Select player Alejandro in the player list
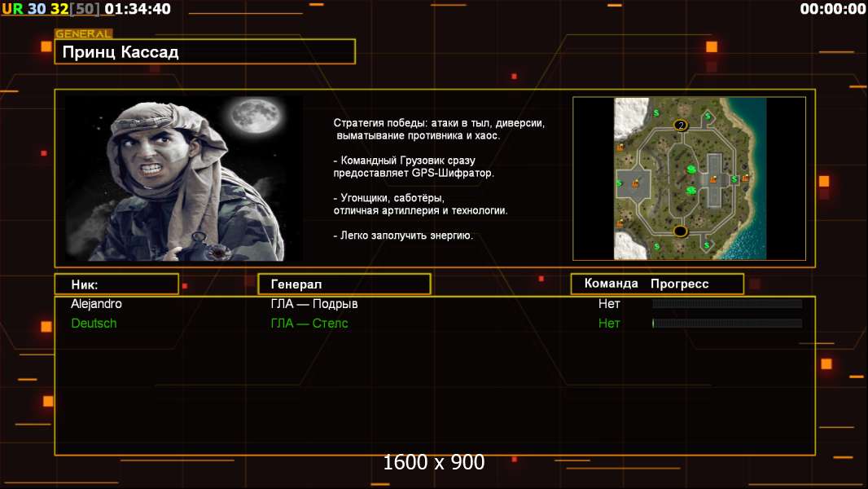This screenshot has height=489, width=868. [x=96, y=304]
